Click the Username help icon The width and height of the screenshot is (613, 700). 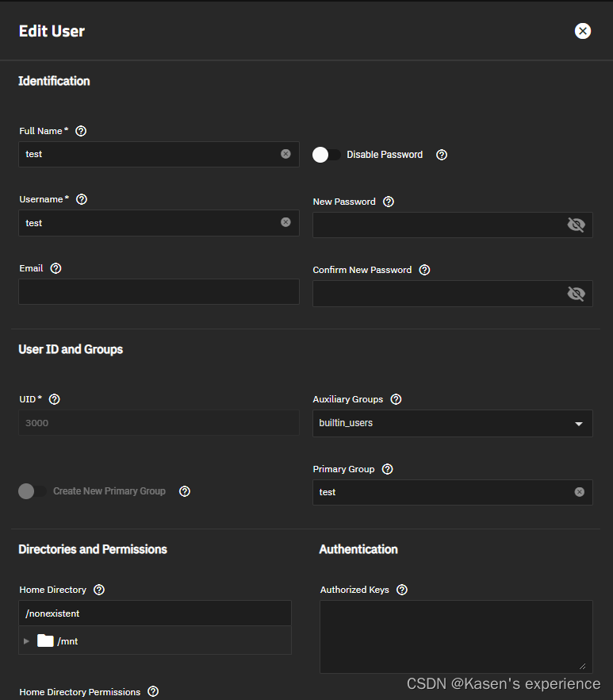pyautogui.click(x=82, y=199)
